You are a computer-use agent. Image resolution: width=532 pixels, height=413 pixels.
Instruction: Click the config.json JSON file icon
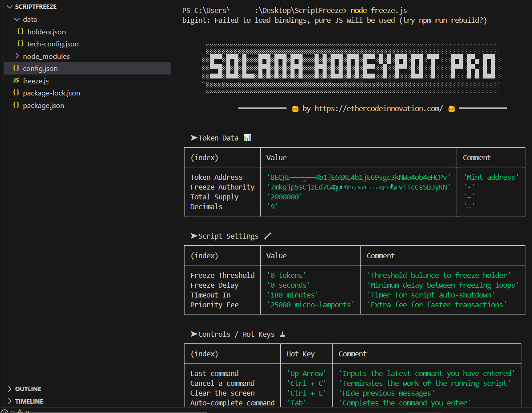point(16,68)
